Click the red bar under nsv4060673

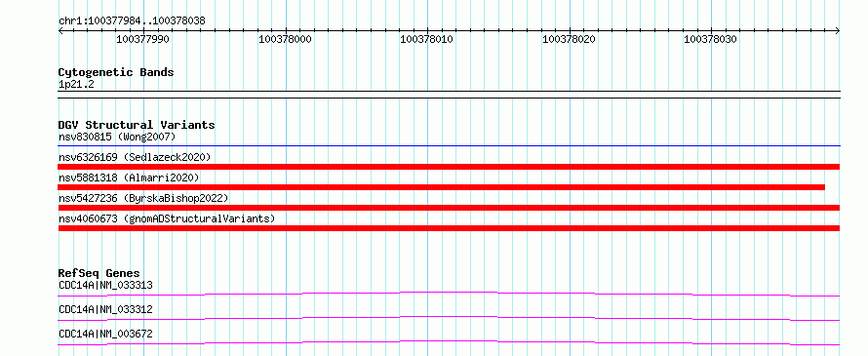pyautogui.click(x=449, y=228)
